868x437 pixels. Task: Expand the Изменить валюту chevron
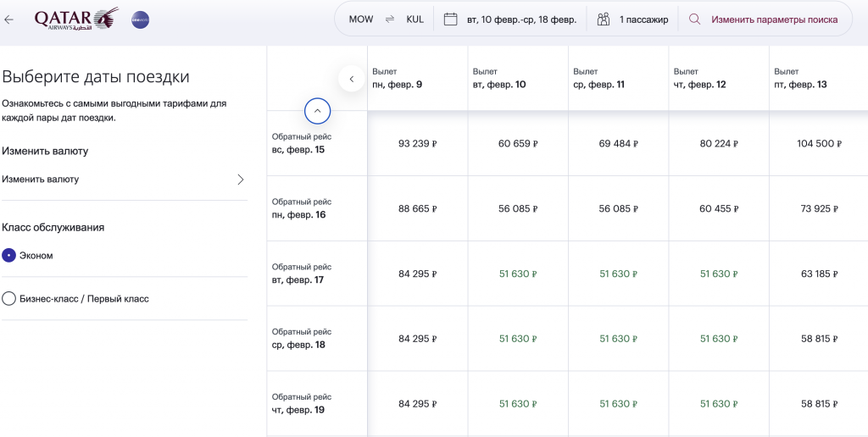click(x=240, y=180)
